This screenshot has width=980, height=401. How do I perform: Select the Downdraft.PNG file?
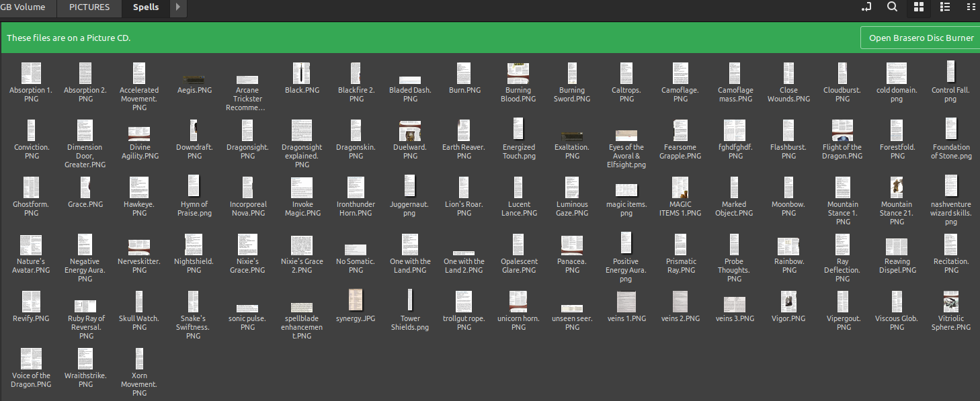pyautogui.click(x=194, y=140)
